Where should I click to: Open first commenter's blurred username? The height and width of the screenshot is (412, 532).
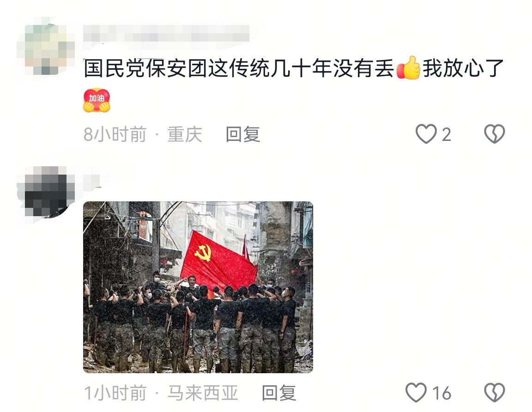166,34
